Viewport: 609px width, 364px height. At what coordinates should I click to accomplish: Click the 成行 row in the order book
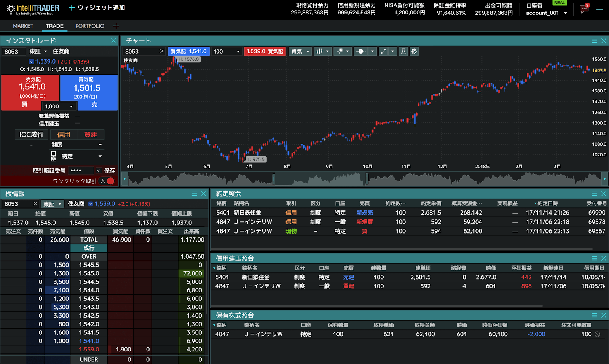(89, 248)
